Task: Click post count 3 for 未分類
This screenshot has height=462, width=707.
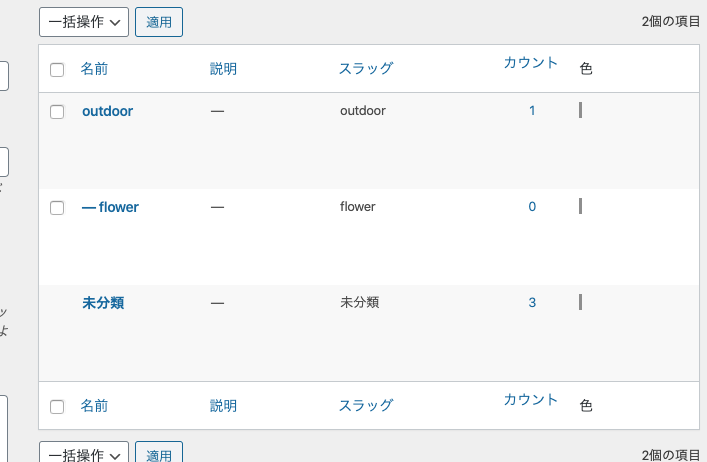Action: (x=532, y=302)
